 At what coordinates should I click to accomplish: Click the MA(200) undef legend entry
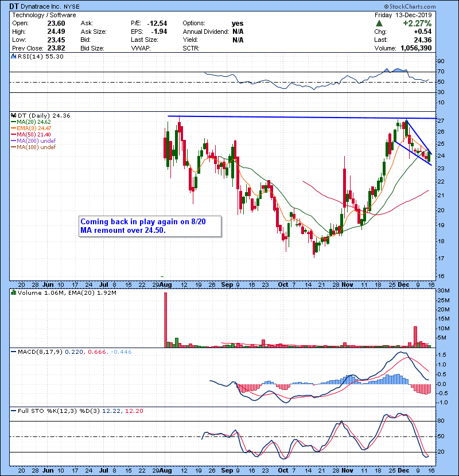34,141
